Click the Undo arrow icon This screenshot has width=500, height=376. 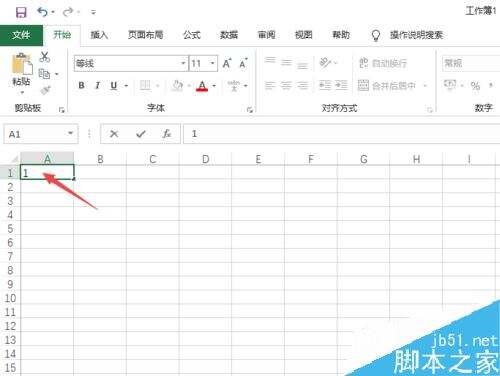click(x=42, y=12)
